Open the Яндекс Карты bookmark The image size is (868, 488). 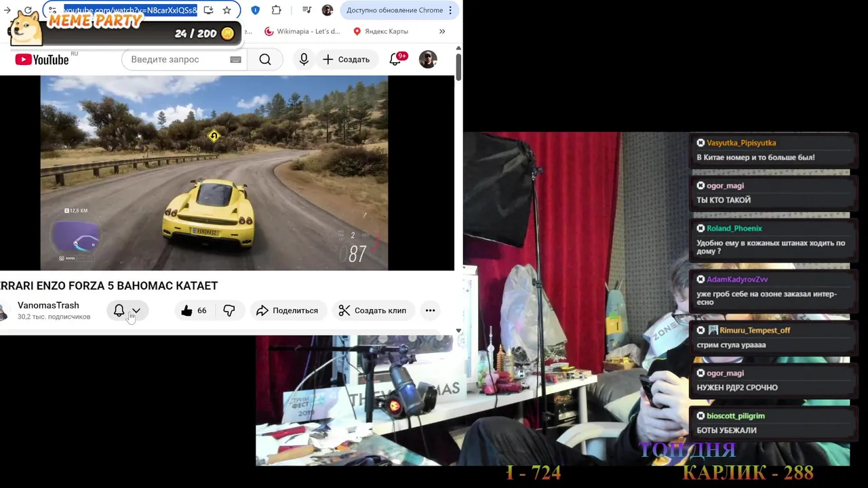pos(380,31)
